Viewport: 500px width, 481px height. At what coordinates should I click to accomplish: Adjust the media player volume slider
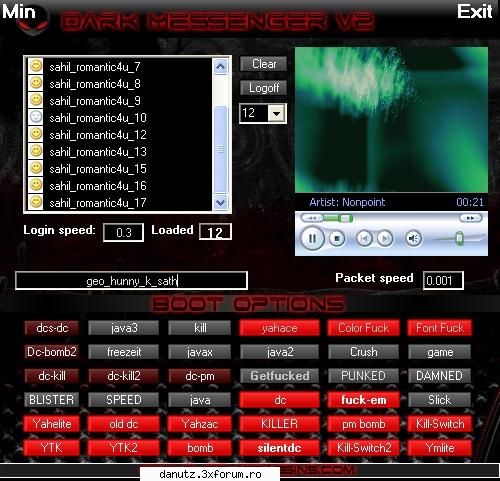459,239
